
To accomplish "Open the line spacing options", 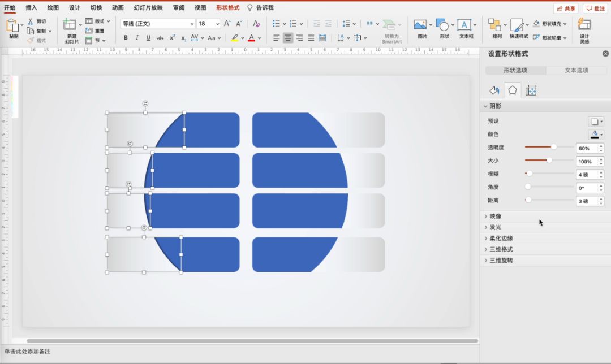I will pos(346,24).
